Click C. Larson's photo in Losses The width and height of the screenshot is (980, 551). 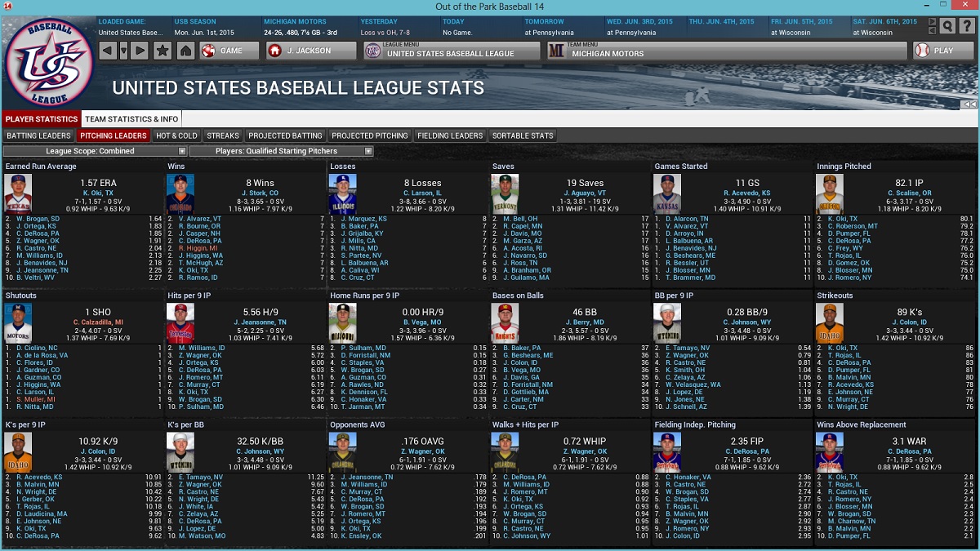(343, 193)
